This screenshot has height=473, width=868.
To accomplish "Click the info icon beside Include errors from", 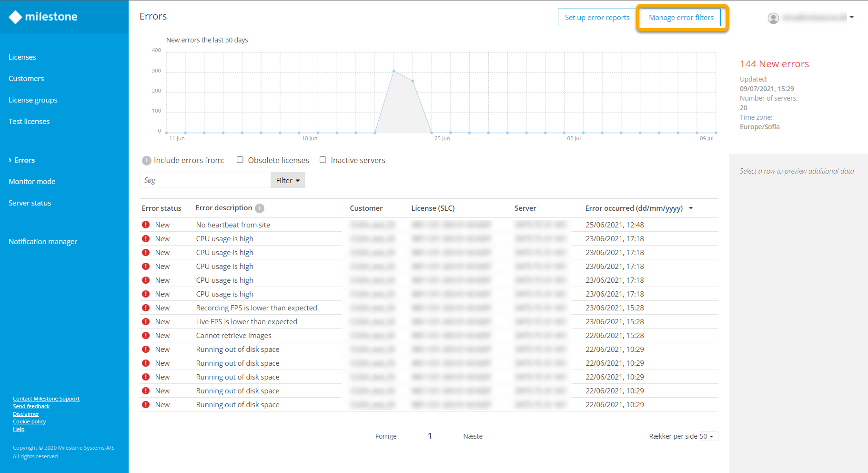I will pyautogui.click(x=146, y=160).
